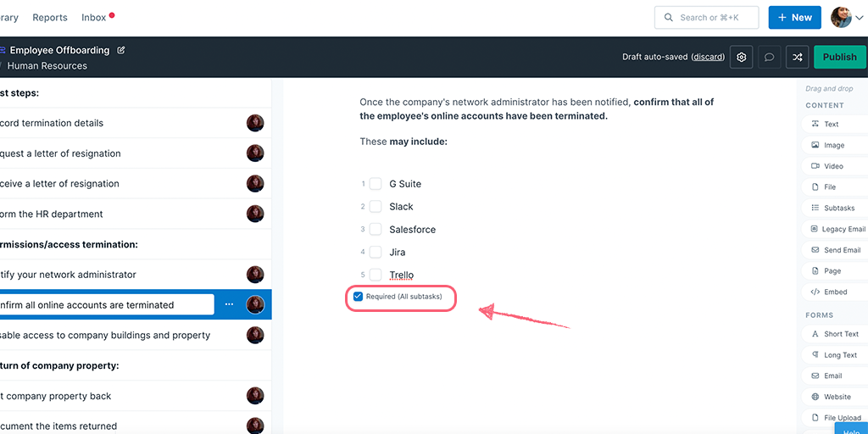
Task: Open the three-dots menu on selected task
Action: click(x=229, y=304)
